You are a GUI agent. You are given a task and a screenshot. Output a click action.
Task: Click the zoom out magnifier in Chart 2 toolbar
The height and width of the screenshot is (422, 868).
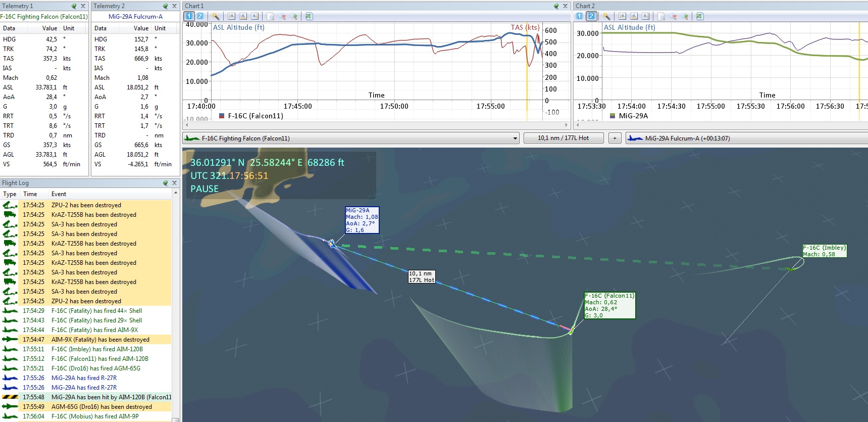coord(673,16)
